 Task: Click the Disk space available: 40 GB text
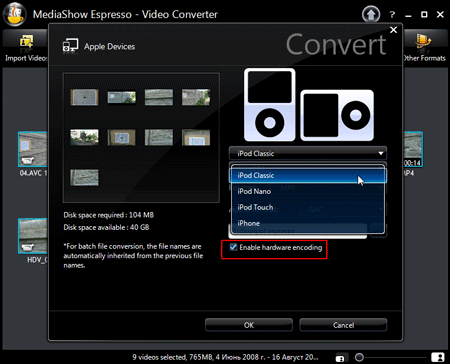(106, 227)
